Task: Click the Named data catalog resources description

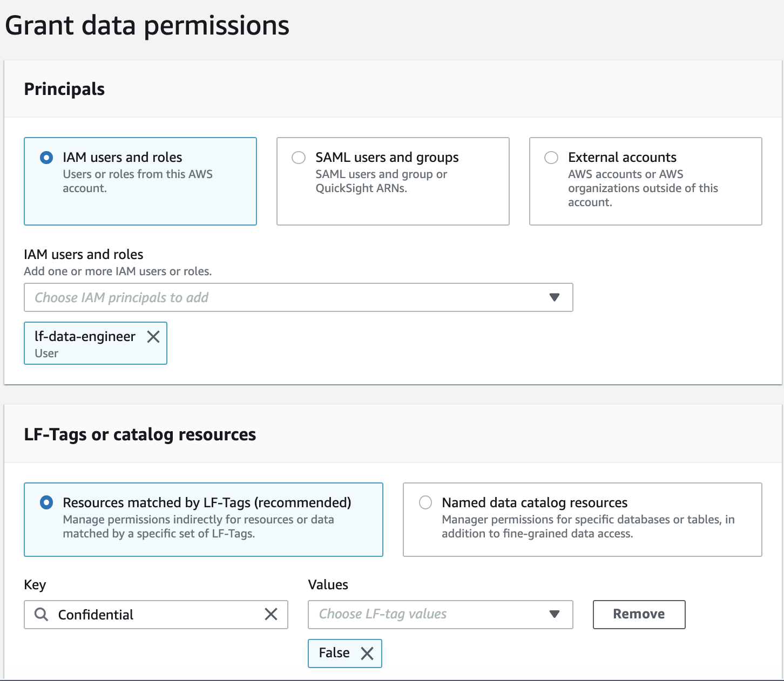Action: (587, 527)
